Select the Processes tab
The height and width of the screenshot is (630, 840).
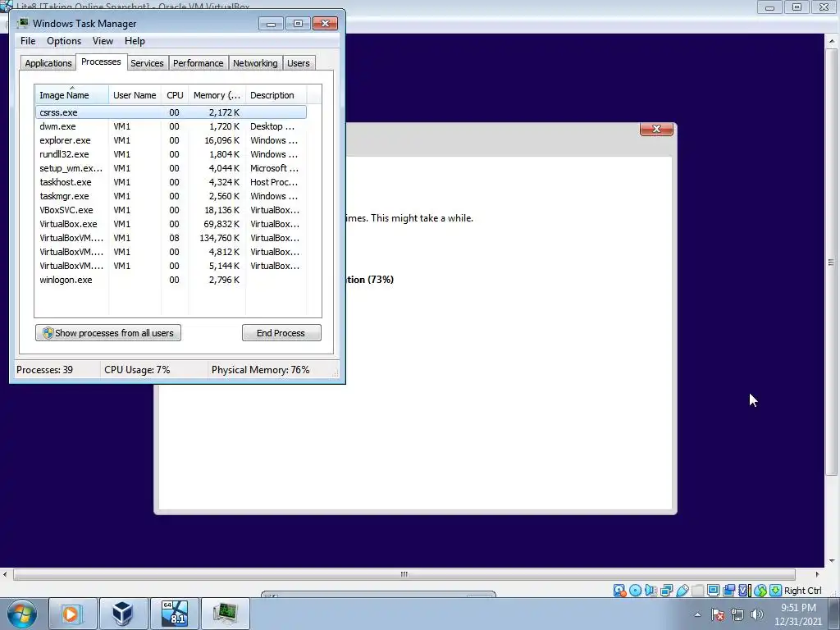click(101, 62)
